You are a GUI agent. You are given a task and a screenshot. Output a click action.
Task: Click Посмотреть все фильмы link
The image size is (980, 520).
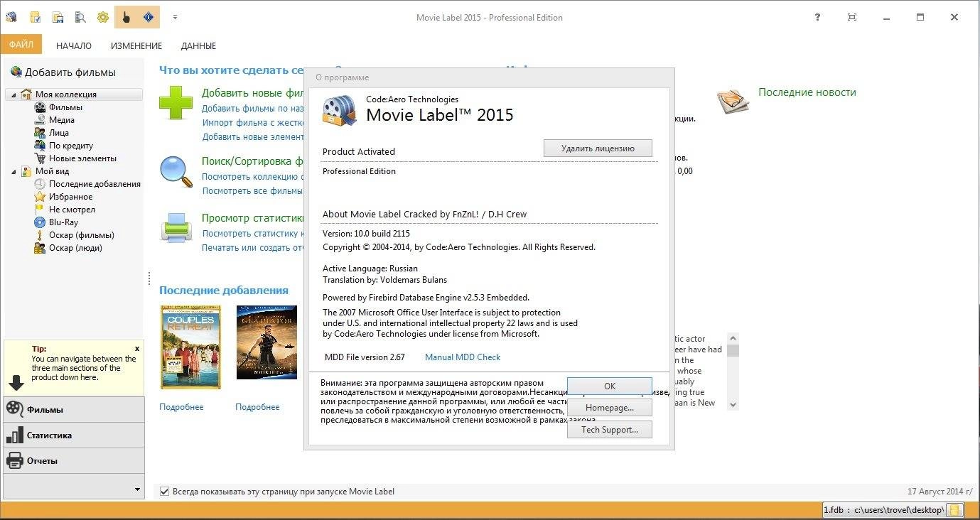click(252, 191)
